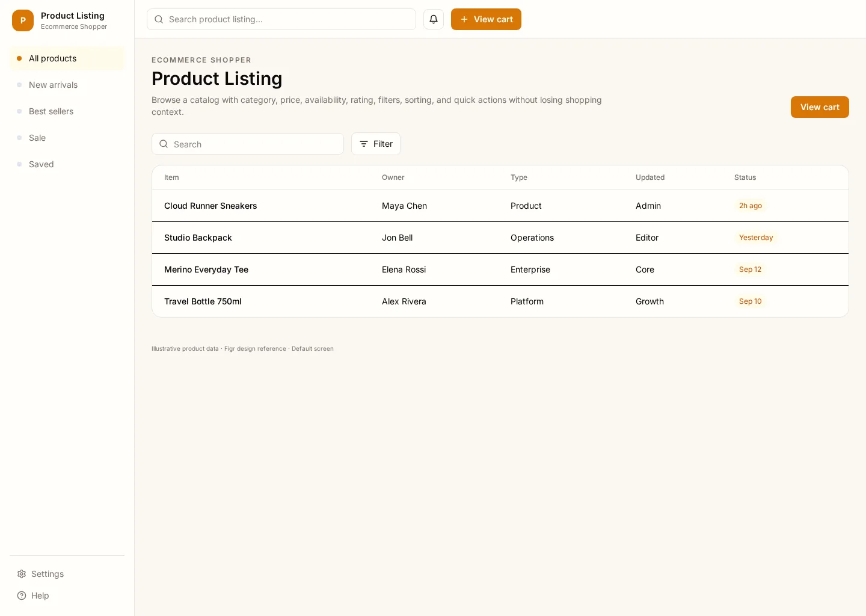Open Settings from the sidebar
Image resolution: width=866 pixels, height=616 pixels.
pyautogui.click(x=67, y=574)
